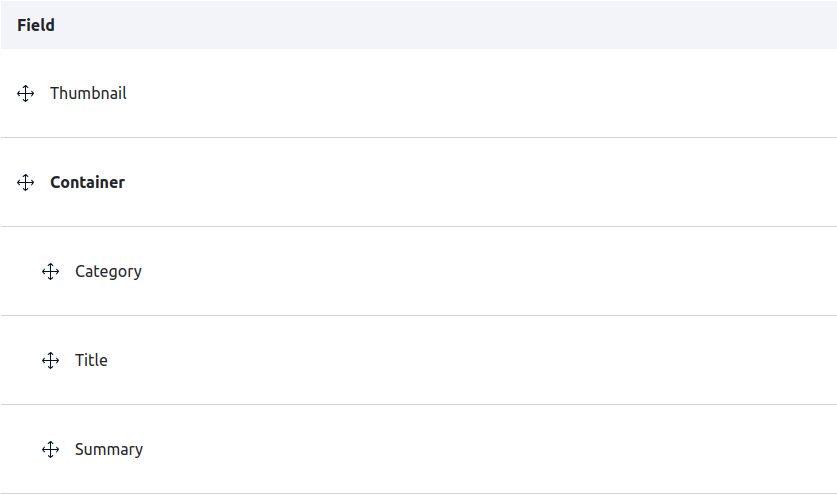Click the Field column header text
The height and width of the screenshot is (495, 837).
pyautogui.click(x=36, y=26)
